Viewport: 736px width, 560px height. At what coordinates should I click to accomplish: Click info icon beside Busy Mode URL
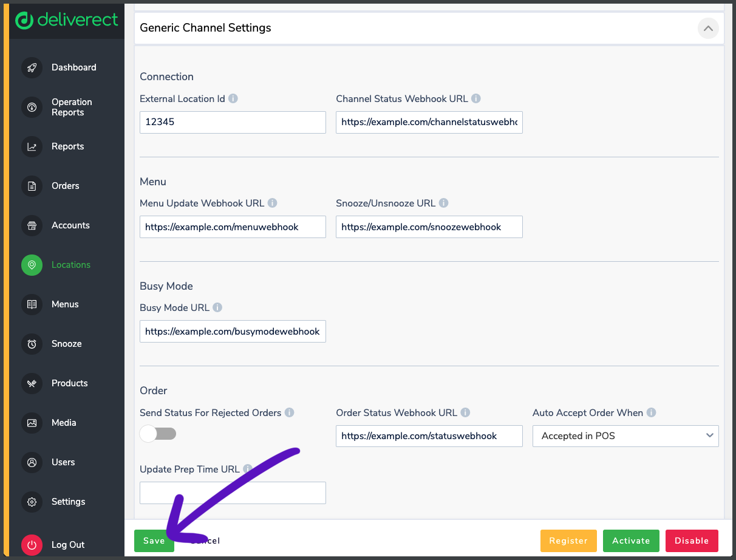[217, 307]
